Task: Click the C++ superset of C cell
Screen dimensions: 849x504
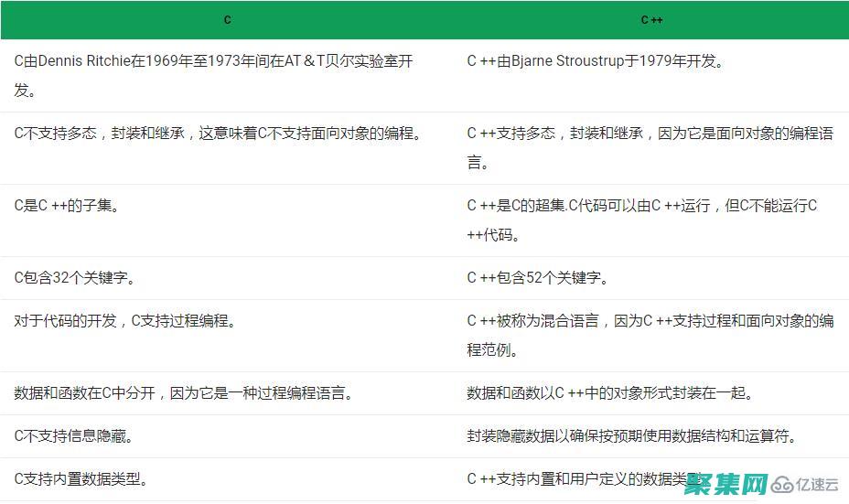Action: pyautogui.click(x=642, y=220)
